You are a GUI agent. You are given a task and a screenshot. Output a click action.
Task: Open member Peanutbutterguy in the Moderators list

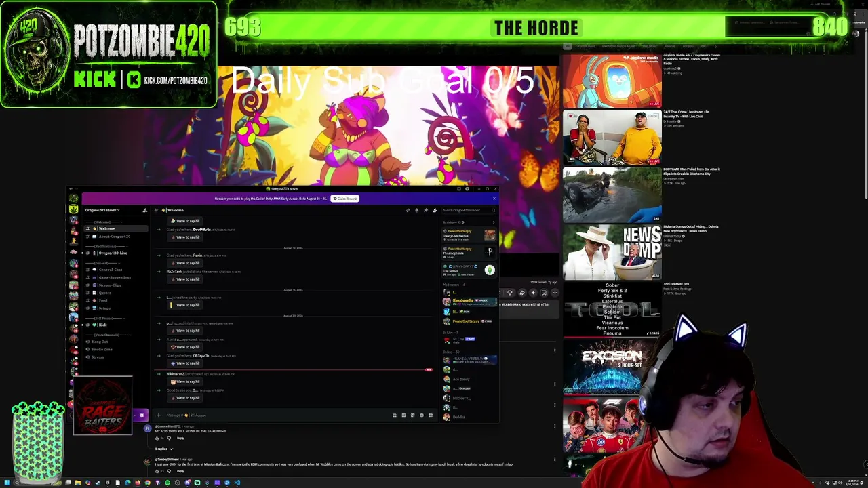(x=469, y=321)
